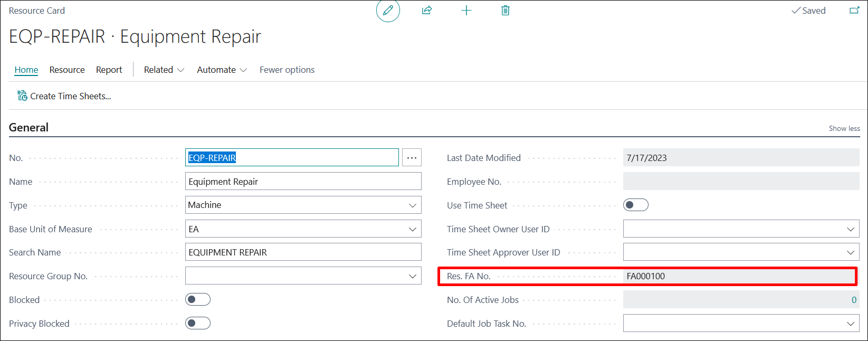Click the plus icon for new record
The width and height of the screenshot is (868, 341).
(x=466, y=11)
